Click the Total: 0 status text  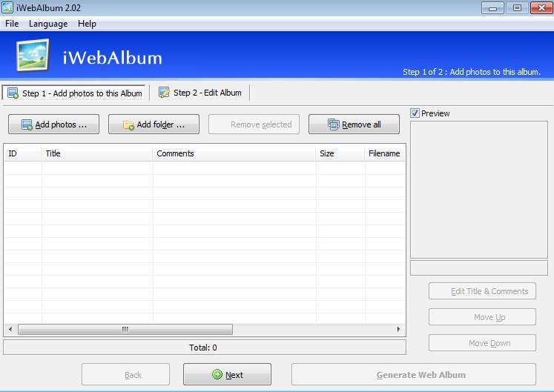[x=203, y=348]
